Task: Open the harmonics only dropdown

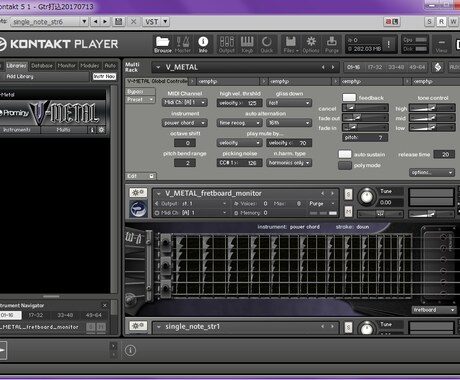Action: tap(289, 163)
